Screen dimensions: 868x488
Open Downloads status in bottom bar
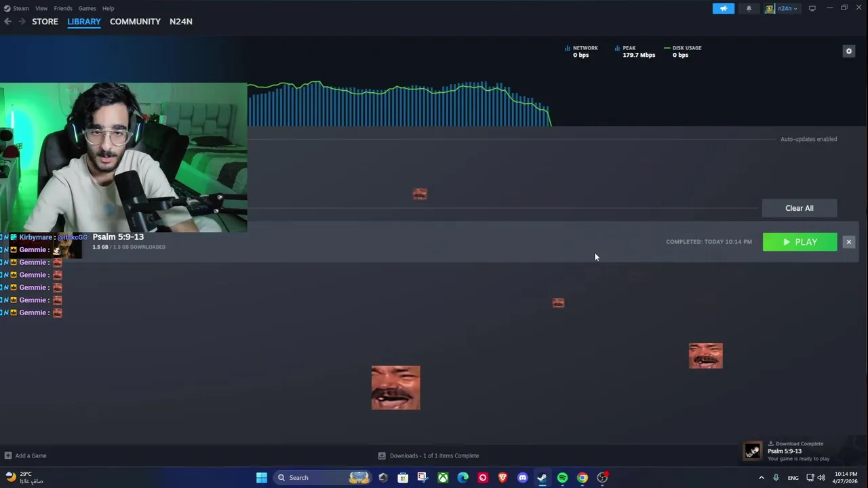(x=429, y=455)
